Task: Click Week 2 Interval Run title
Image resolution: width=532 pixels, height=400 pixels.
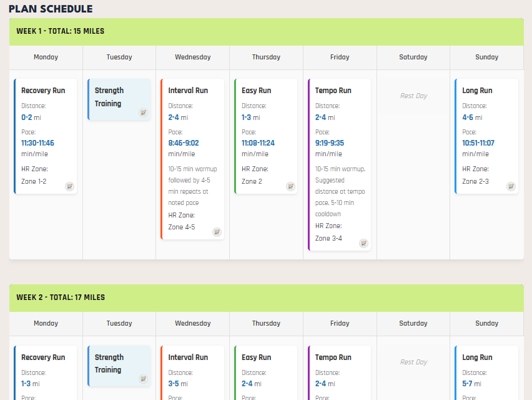Action: (188, 357)
